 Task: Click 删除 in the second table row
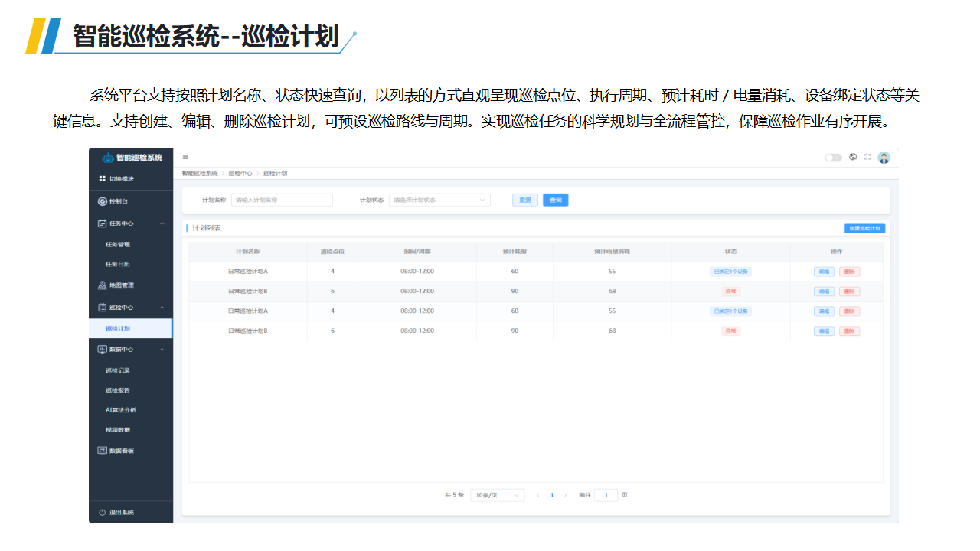(849, 292)
